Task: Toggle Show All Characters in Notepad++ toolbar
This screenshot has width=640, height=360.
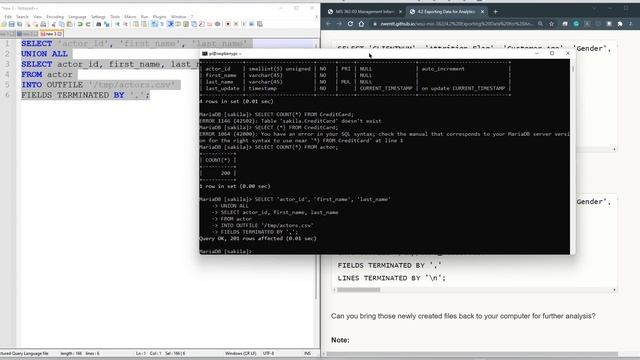Action: (162, 24)
